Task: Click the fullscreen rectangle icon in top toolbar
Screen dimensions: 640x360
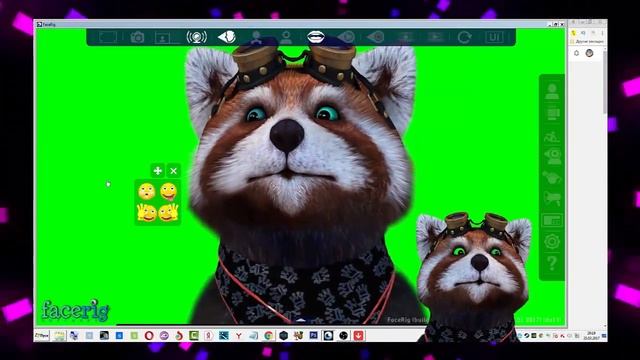Action: point(108,37)
